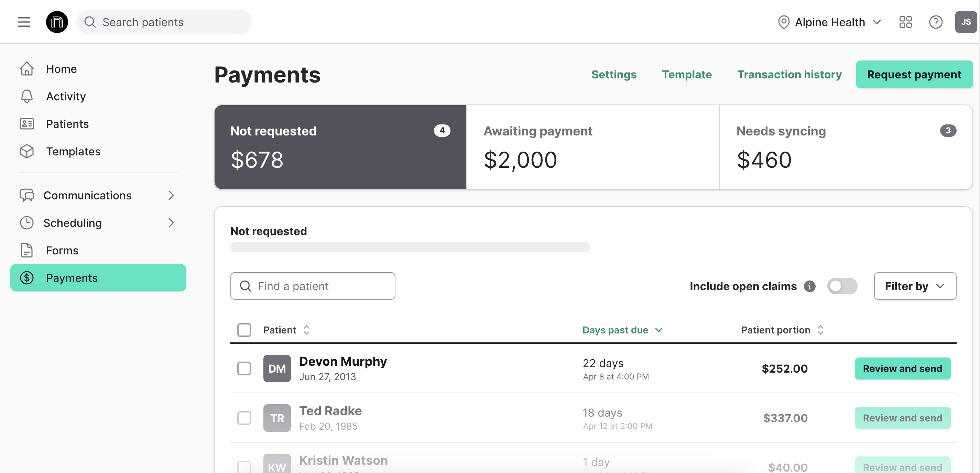The image size is (980, 473).
Task: Click the apps grid icon in the header
Action: [x=906, y=22]
